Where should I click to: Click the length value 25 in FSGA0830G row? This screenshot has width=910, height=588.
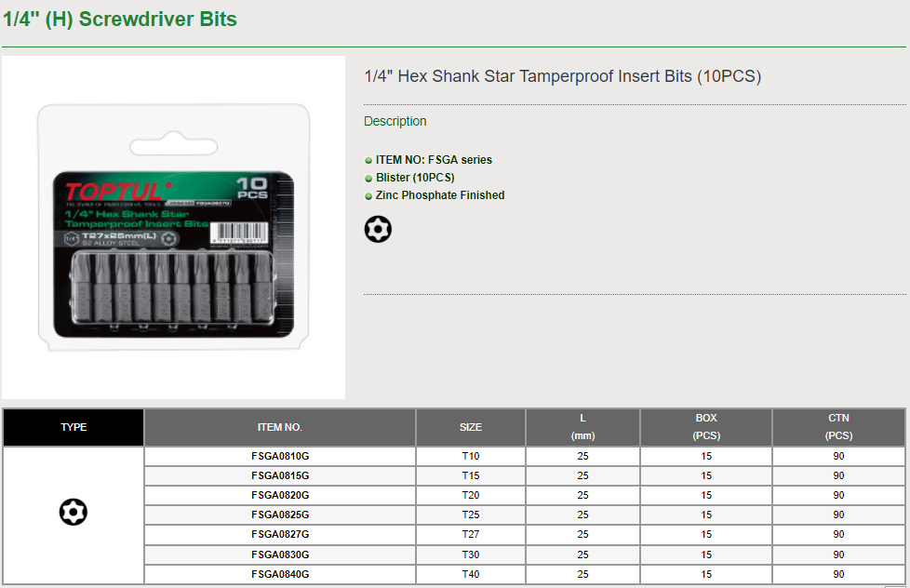(x=582, y=555)
